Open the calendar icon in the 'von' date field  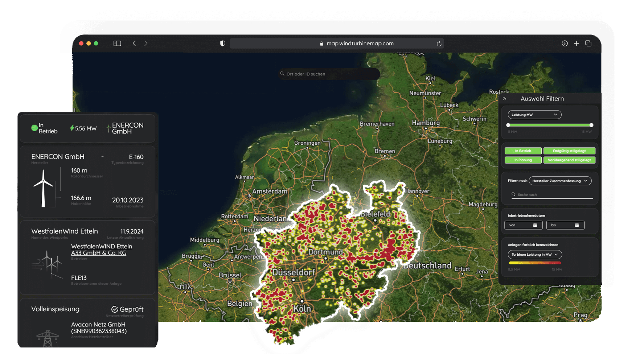pos(535,225)
